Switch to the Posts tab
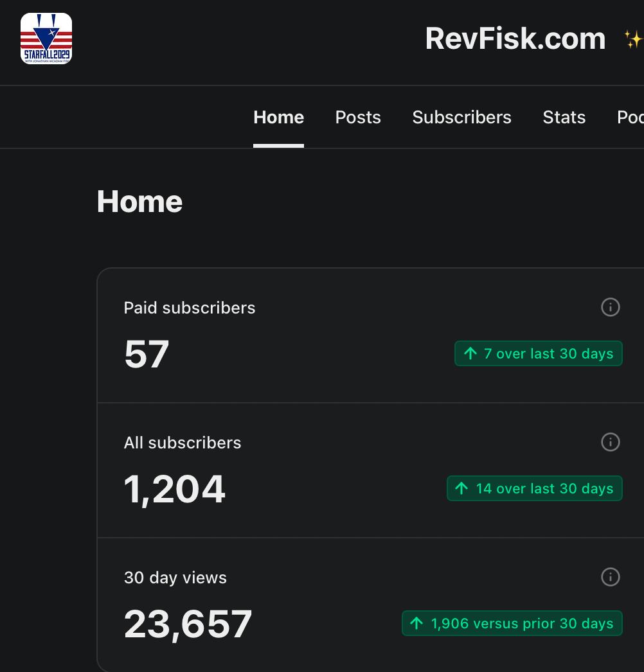The image size is (644, 672). tap(358, 118)
